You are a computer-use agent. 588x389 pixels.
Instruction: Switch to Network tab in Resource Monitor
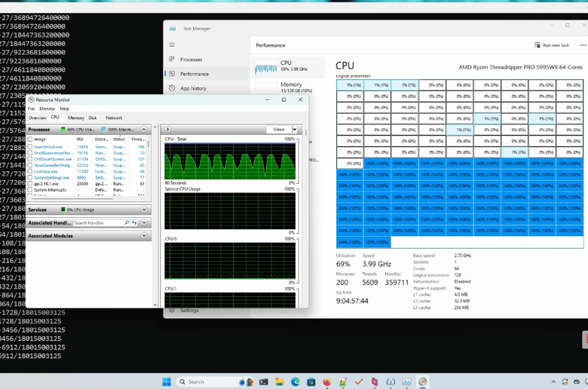click(x=114, y=118)
